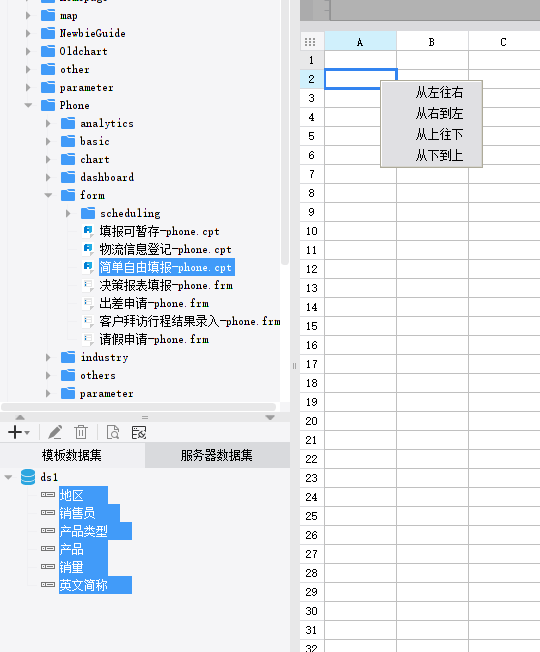Switch to the 服务器数据集 tab

click(217, 455)
